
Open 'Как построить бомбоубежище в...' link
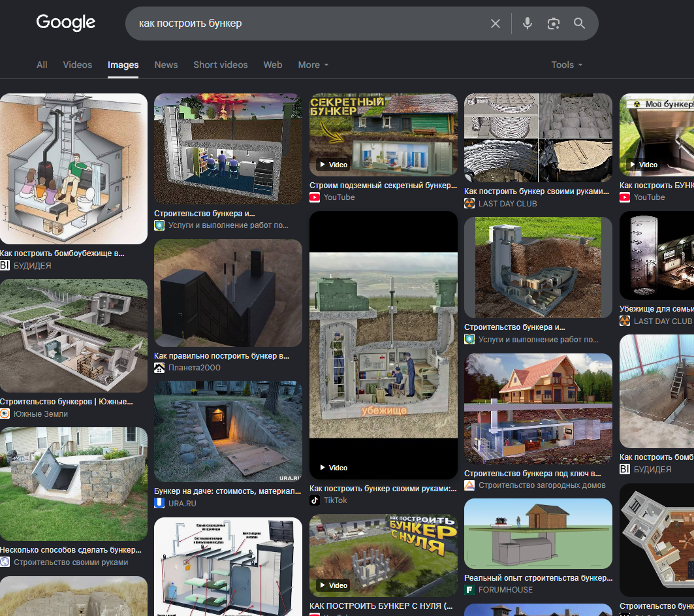pyautogui.click(x=62, y=253)
